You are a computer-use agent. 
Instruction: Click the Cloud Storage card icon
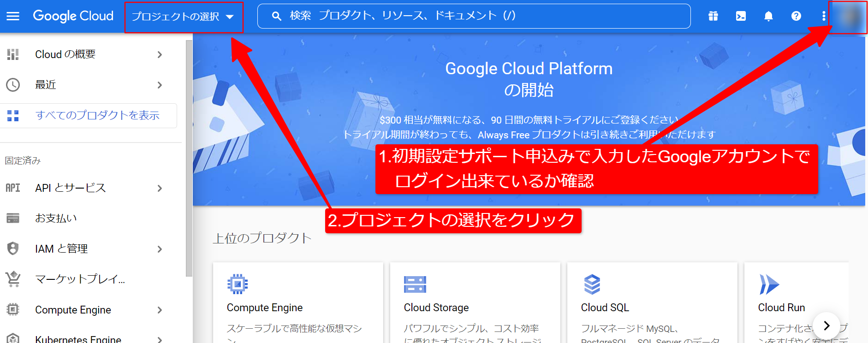[415, 284]
